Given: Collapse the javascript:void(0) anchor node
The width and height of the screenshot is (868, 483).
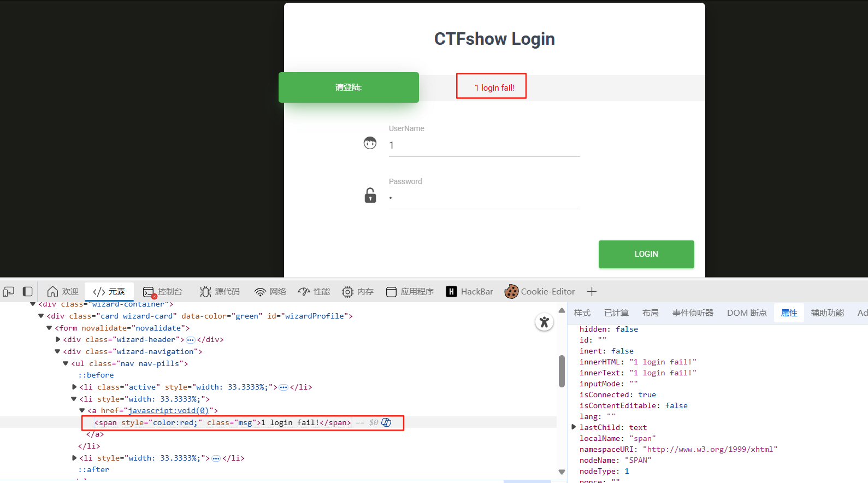Looking at the screenshot, I should coord(82,410).
